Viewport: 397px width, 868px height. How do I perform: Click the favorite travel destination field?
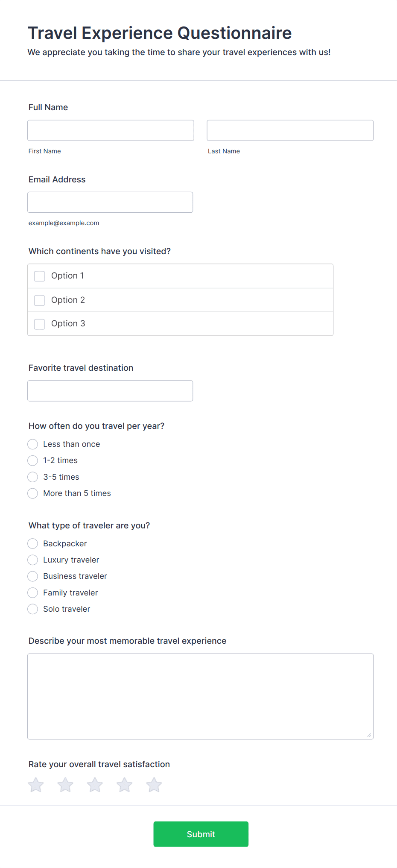110,390
